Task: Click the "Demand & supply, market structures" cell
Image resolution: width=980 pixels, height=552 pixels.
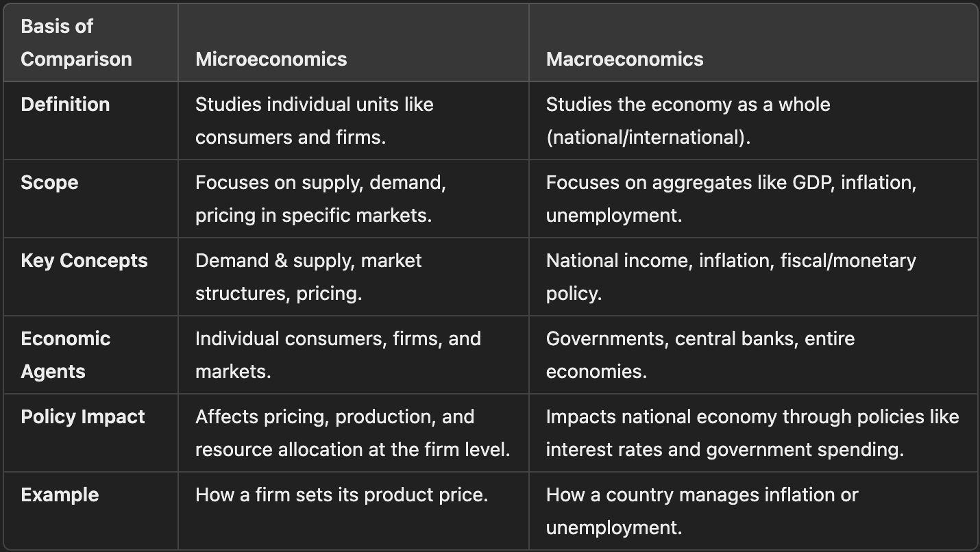Action: coord(308,277)
